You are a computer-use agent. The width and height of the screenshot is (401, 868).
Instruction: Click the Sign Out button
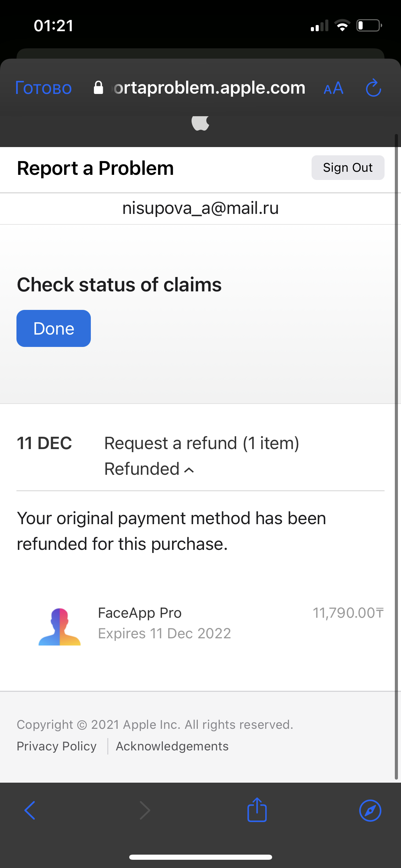(x=348, y=168)
